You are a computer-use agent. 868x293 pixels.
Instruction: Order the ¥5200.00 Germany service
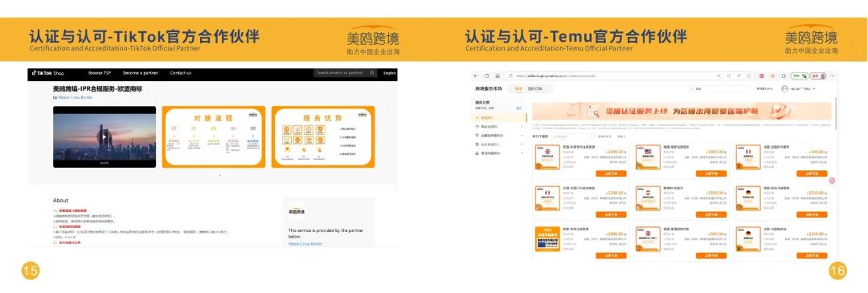(x=812, y=214)
